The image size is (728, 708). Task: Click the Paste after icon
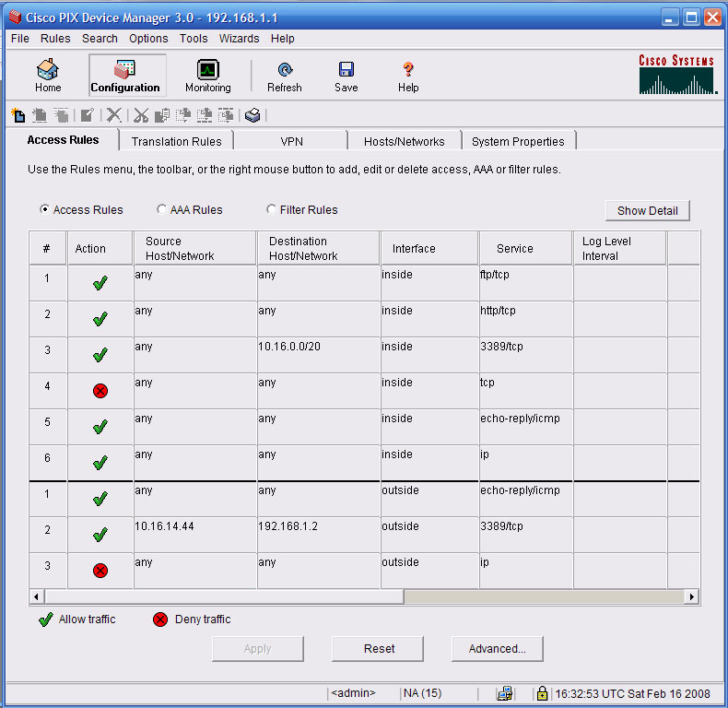(x=226, y=114)
